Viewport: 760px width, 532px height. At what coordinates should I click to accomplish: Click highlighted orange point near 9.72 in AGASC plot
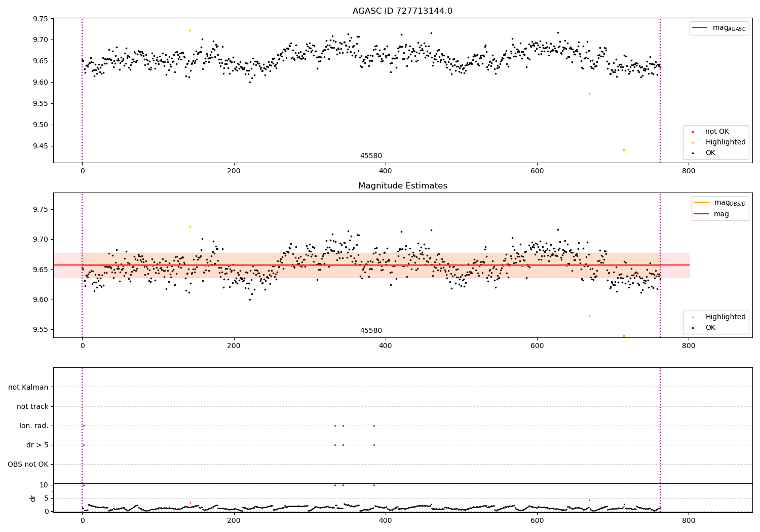[190, 30]
